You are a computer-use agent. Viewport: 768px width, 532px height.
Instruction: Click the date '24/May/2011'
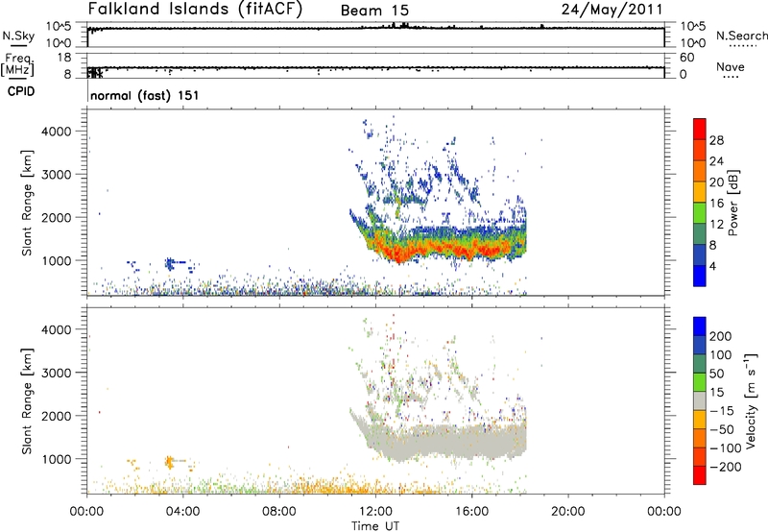click(612, 10)
